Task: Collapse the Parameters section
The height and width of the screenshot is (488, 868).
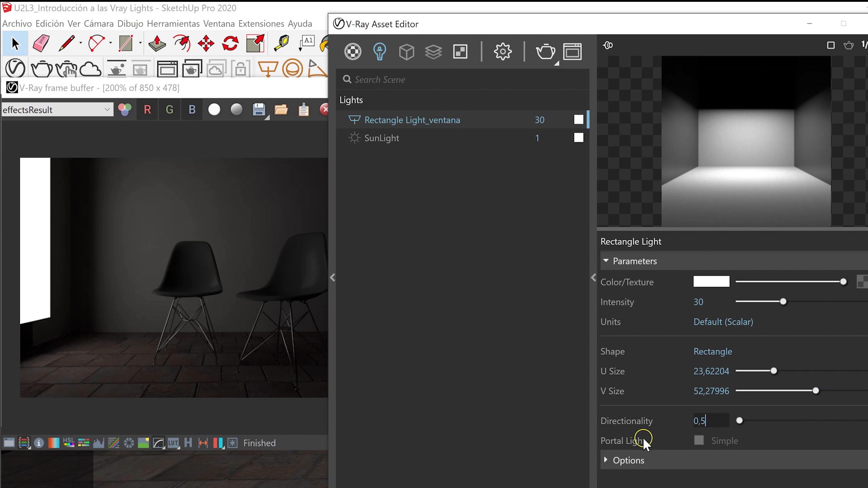Action: pyautogui.click(x=606, y=261)
